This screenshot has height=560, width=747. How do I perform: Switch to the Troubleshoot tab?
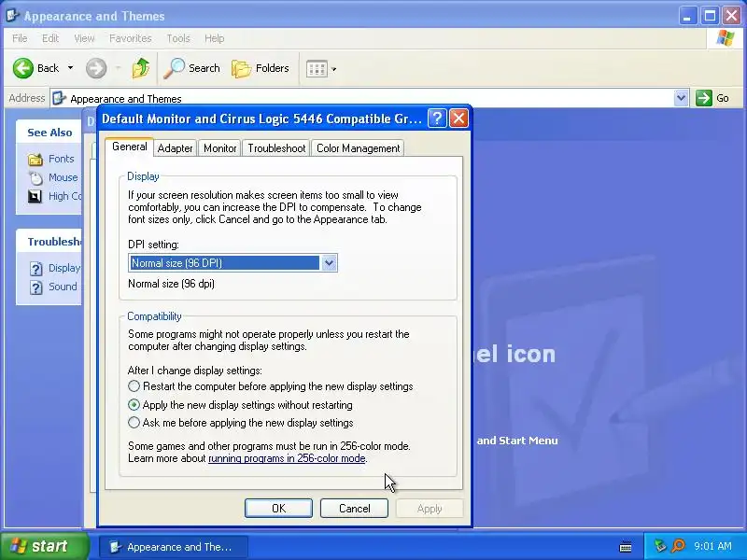(276, 148)
